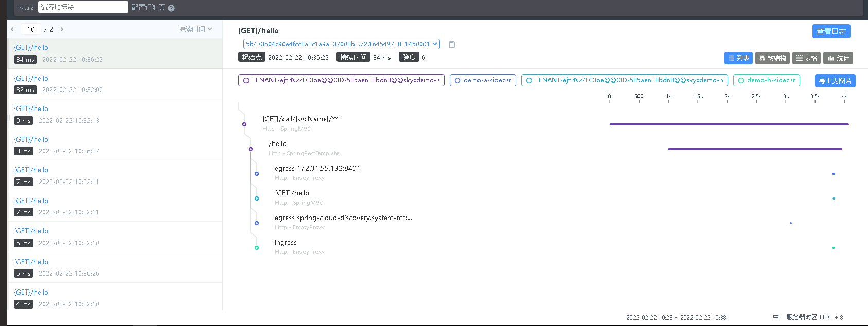
Task: Switch to 统计 view
Action: 838,58
